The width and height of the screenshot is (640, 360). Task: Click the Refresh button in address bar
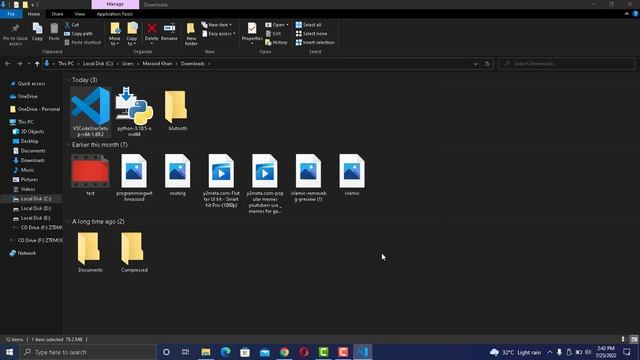point(487,64)
